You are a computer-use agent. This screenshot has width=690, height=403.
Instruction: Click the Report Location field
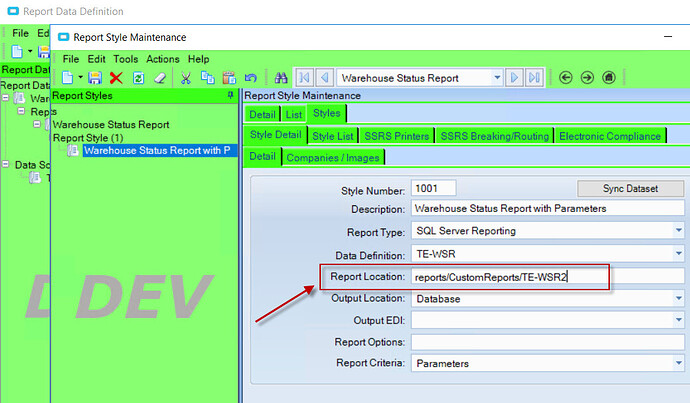547,277
